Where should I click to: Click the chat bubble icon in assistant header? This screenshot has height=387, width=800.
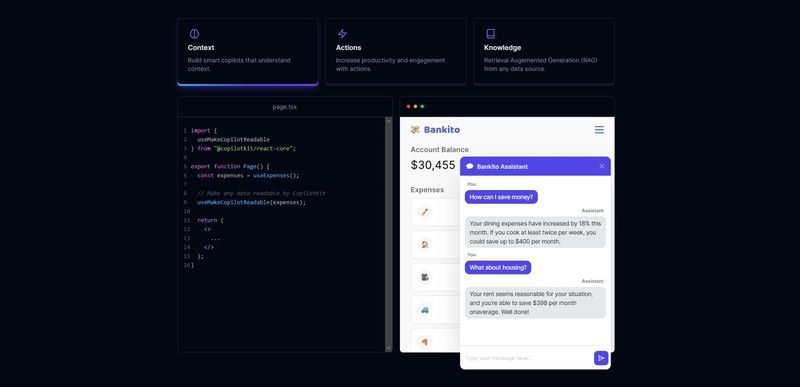(x=470, y=166)
